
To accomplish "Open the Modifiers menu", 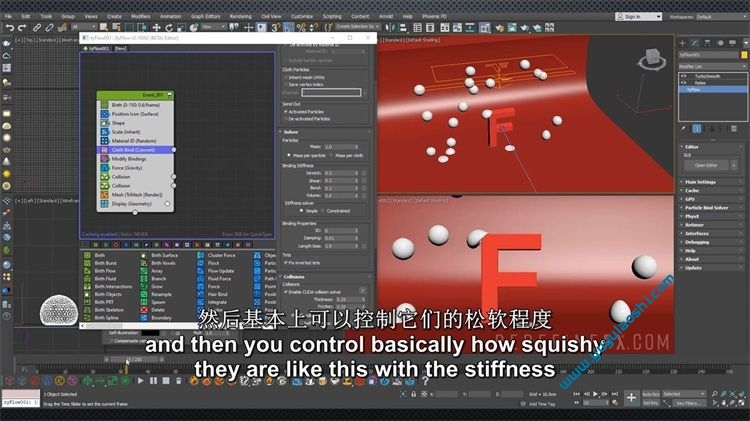I will click(x=141, y=16).
